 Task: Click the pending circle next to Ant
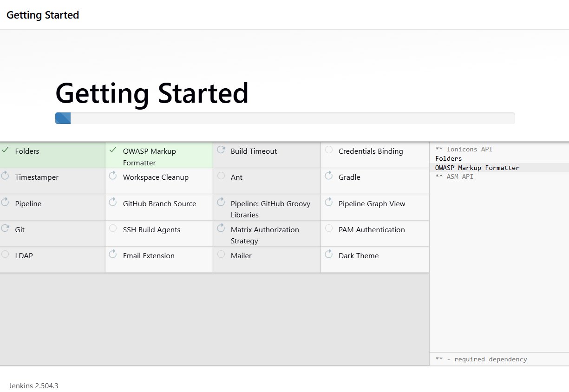pos(221,176)
